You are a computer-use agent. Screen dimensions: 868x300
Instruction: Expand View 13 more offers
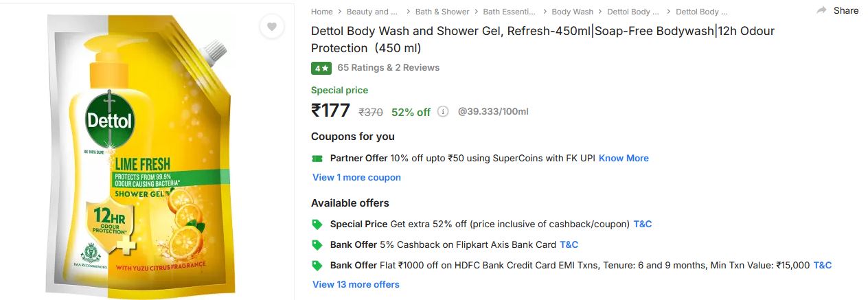356,284
